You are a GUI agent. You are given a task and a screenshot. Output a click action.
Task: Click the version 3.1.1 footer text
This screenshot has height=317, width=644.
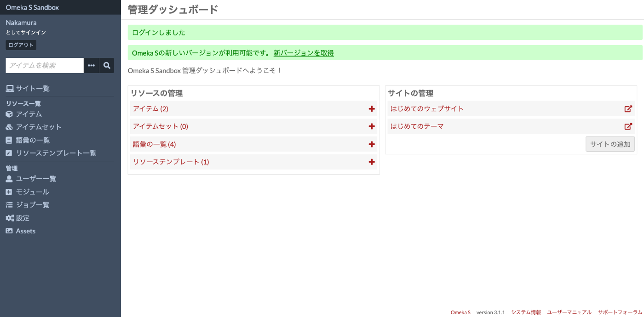pos(490,312)
